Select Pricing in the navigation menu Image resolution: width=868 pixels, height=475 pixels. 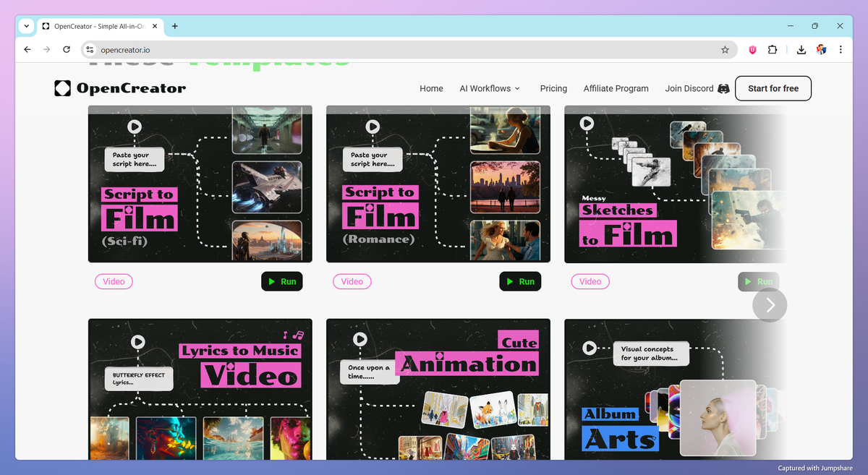click(553, 88)
